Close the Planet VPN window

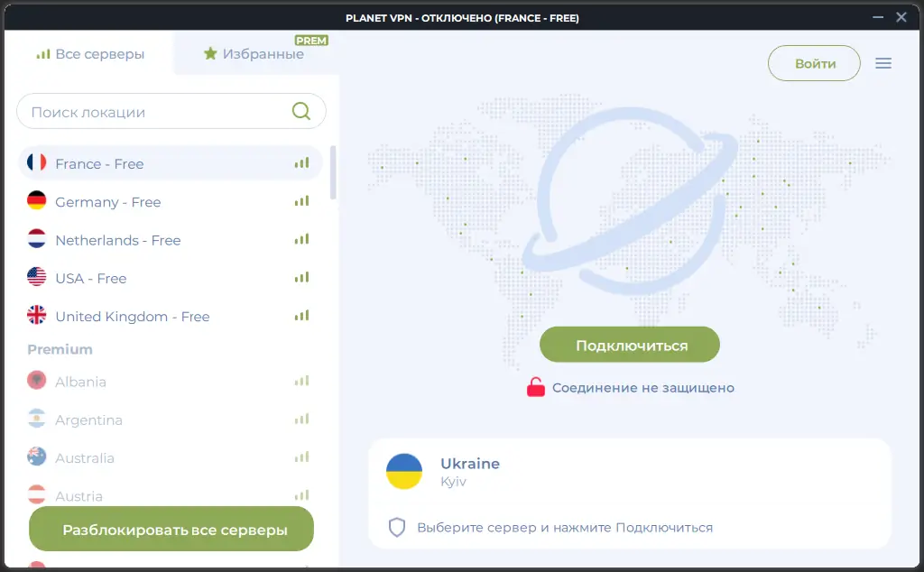pos(901,17)
